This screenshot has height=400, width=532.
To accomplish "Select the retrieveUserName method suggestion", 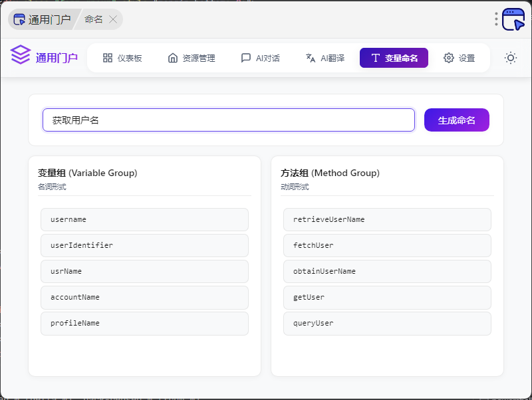I will pos(387,219).
